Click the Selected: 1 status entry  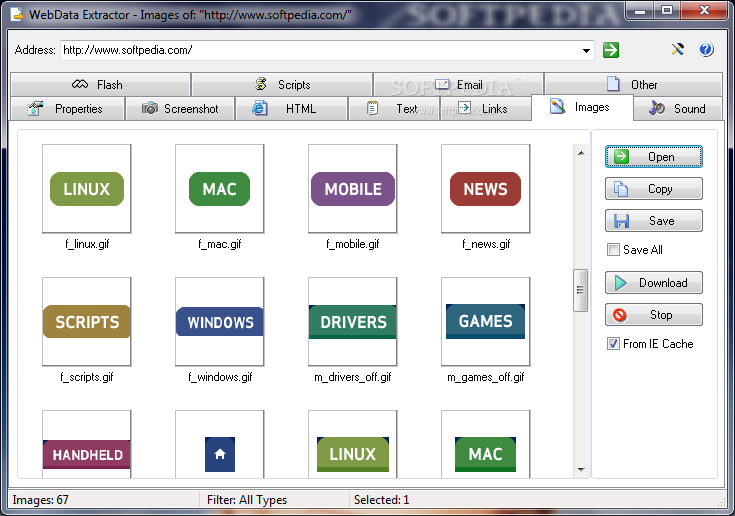point(382,500)
